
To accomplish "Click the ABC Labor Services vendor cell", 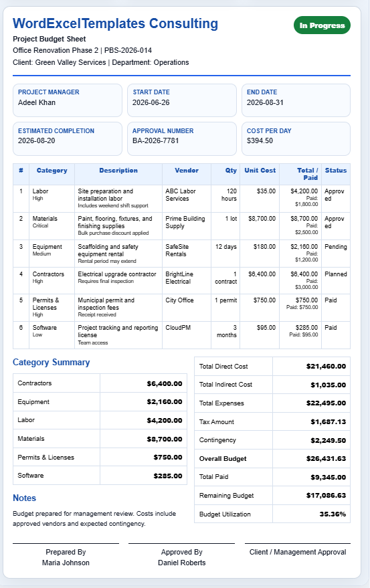I will [x=187, y=199].
